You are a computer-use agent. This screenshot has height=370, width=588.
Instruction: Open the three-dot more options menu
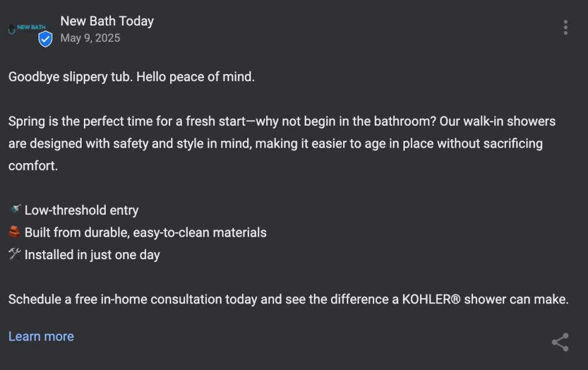pyautogui.click(x=566, y=28)
